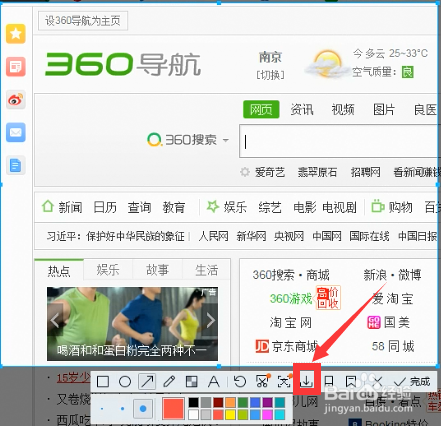The image size is (441, 426).
Task: Switch to the 视频 search tab
Action: [x=343, y=109]
